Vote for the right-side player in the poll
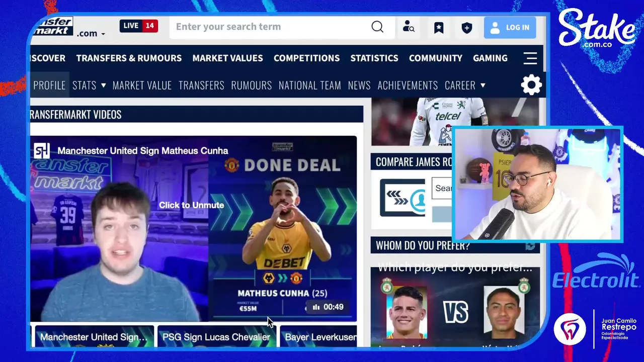 [x=503, y=313]
